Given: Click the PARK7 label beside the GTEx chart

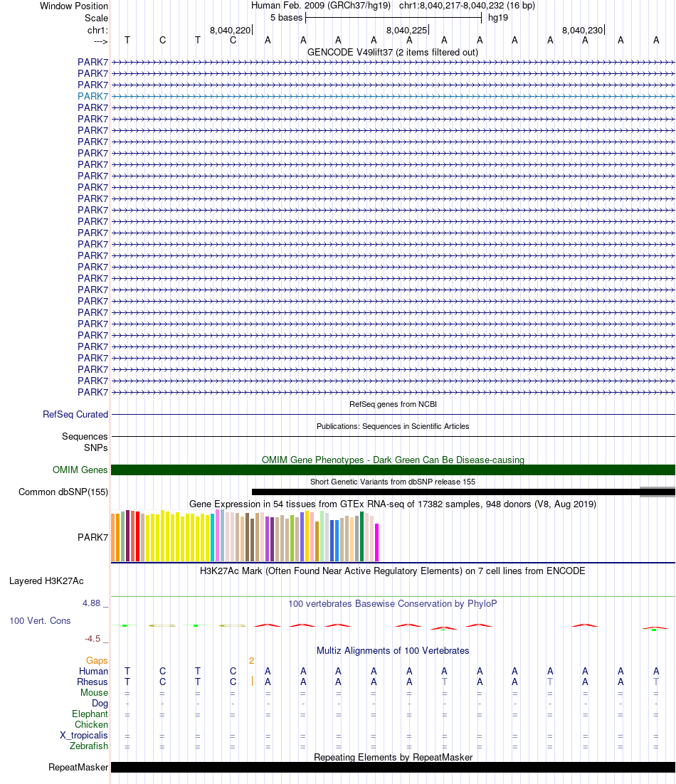Looking at the screenshot, I should click(x=93, y=538).
